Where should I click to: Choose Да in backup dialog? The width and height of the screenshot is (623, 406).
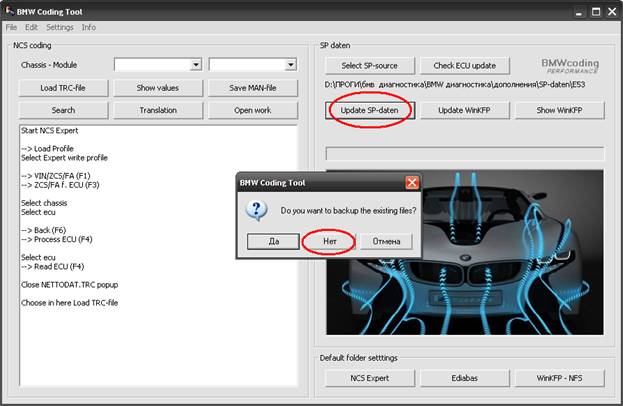coord(273,241)
